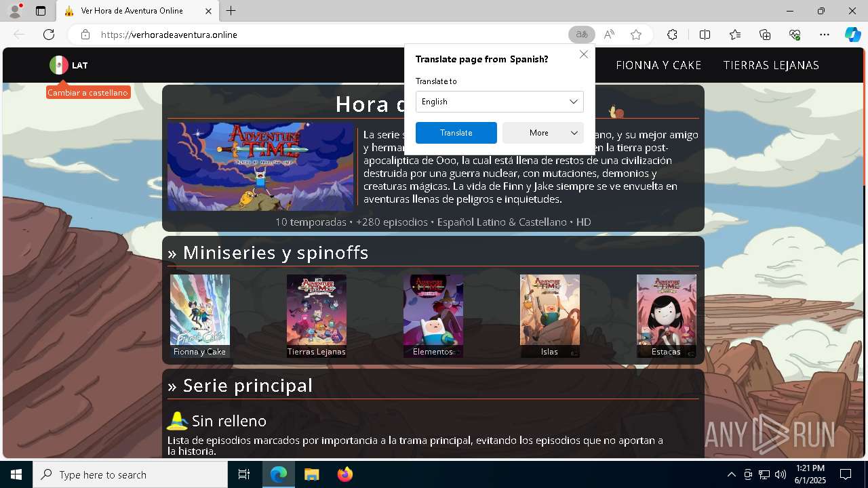Image resolution: width=868 pixels, height=488 pixels.
Task: Launch Firefox from the taskbar
Action: tap(344, 474)
